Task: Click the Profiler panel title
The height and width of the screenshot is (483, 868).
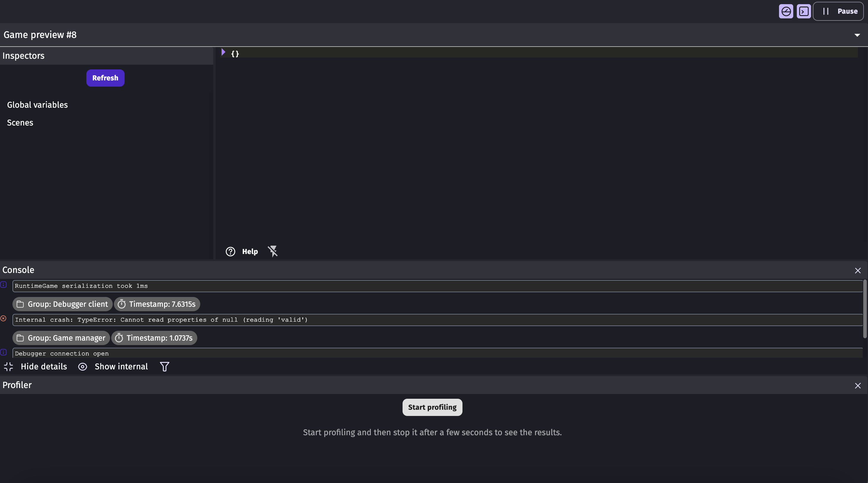Action: pos(17,385)
